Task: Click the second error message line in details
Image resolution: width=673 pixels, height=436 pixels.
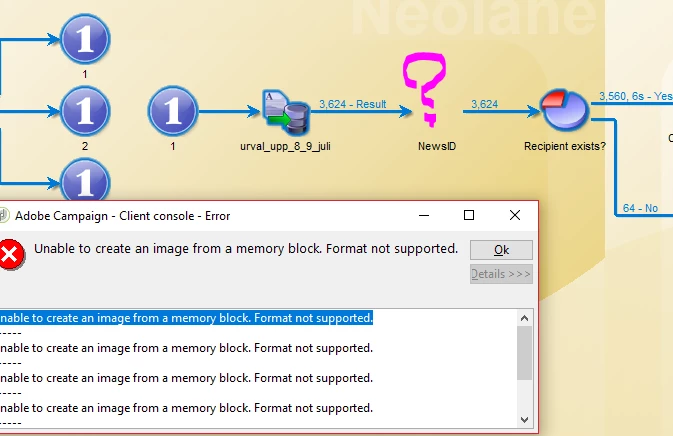Action: (x=186, y=348)
